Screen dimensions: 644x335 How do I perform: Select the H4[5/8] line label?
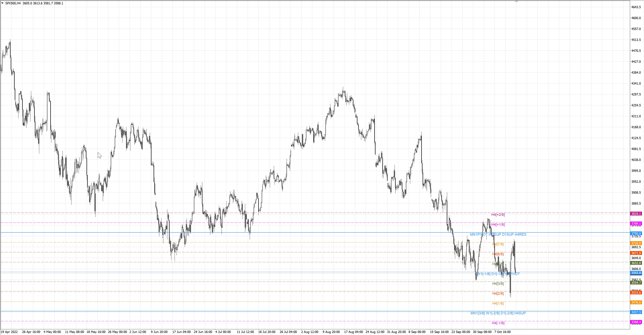click(498, 264)
